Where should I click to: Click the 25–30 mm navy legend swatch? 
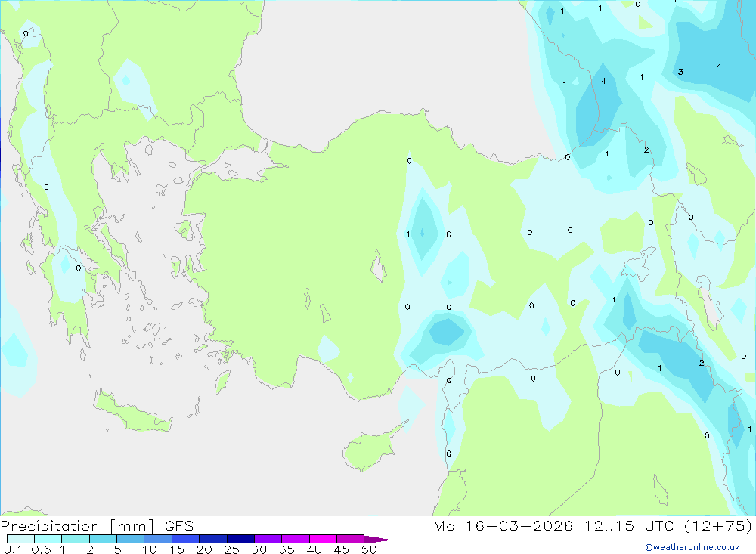pyautogui.click(x=240, y=539)
